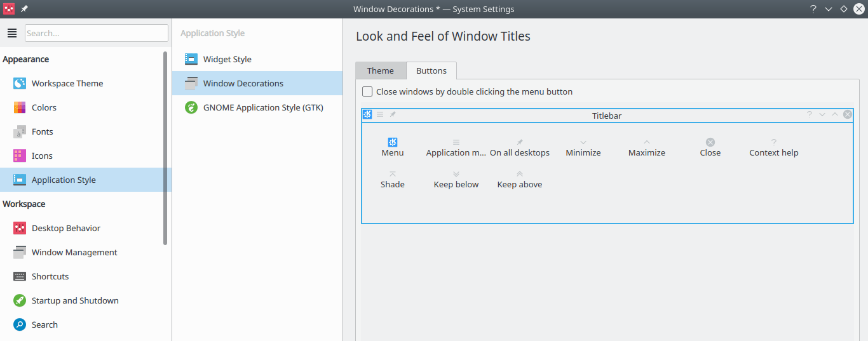
Task: Click the close icon in preview titlebar
Action: click(848, 114)
